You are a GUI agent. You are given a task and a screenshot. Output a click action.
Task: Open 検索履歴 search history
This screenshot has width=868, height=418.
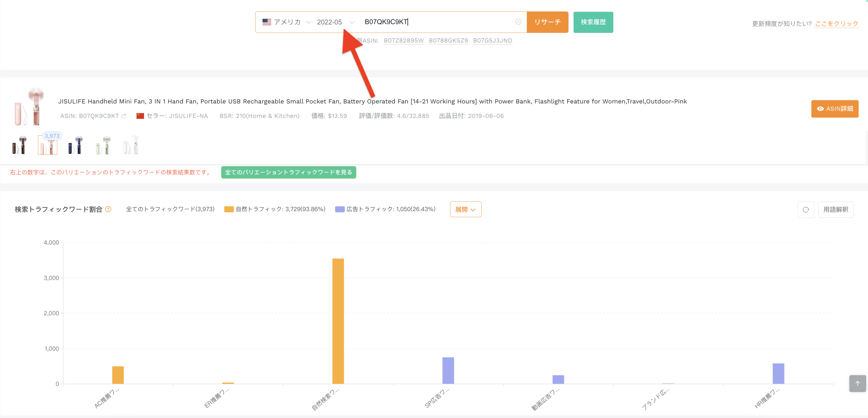click(593, 22)
